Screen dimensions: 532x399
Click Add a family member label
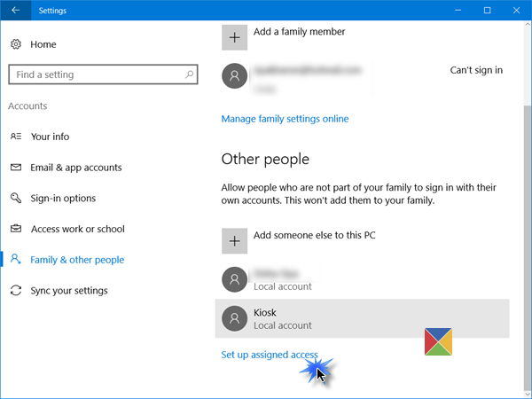click(300, 32)
